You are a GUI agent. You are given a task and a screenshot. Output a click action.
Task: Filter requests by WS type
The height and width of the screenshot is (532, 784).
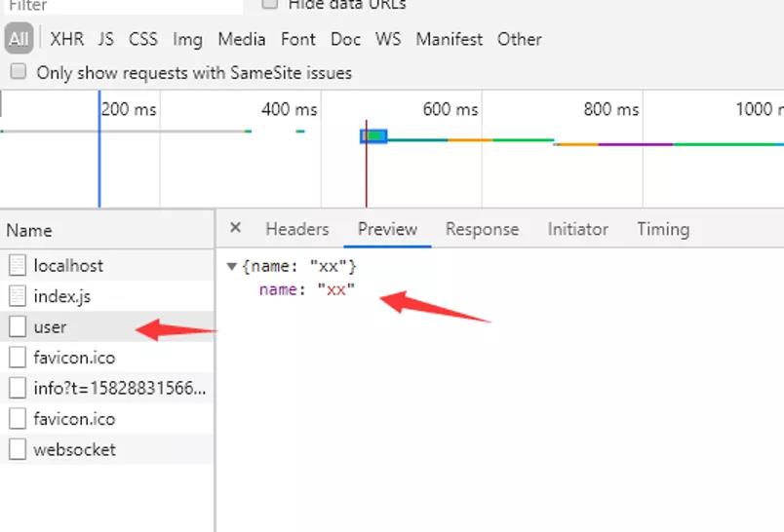coord(388,39)
